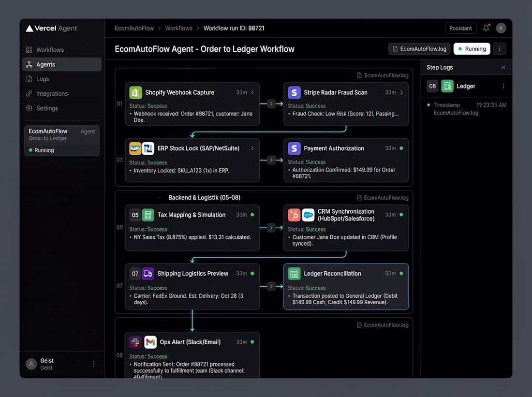Screen dimensions: 532x397
Task: Click the Agents node icon in sidebar
Action: pos(29,64)
